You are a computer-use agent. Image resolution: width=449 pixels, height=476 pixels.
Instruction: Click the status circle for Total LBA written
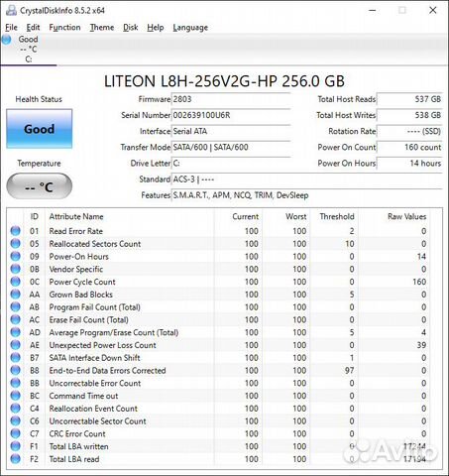[15, 446]
